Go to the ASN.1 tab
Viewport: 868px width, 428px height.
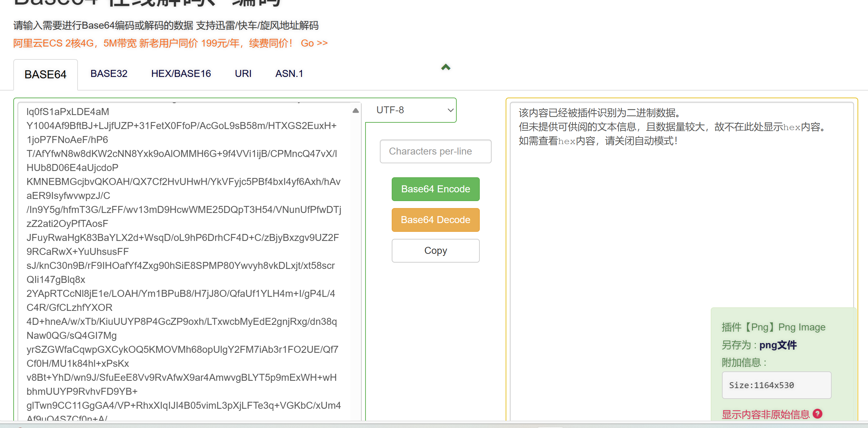pos(289,74)
